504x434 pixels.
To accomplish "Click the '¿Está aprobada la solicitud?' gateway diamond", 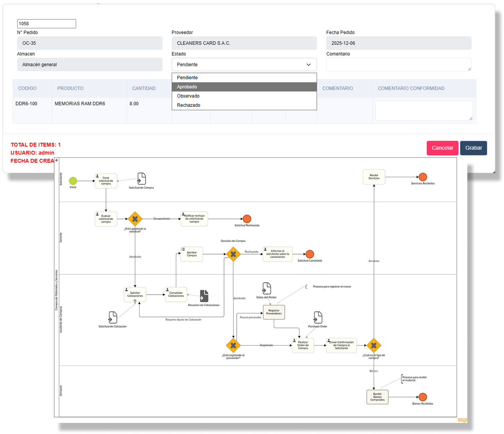I will (x=135, y=219).
